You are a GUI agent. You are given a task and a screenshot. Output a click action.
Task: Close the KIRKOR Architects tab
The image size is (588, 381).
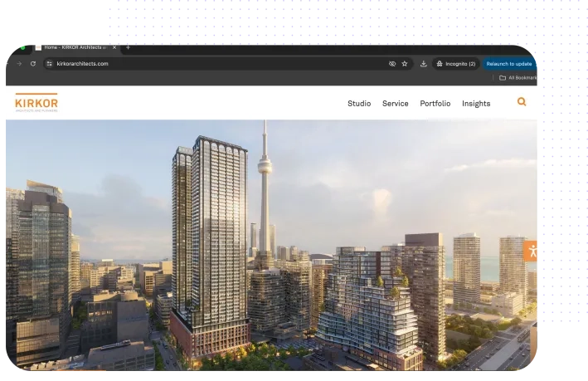click(x=114, y=47)
